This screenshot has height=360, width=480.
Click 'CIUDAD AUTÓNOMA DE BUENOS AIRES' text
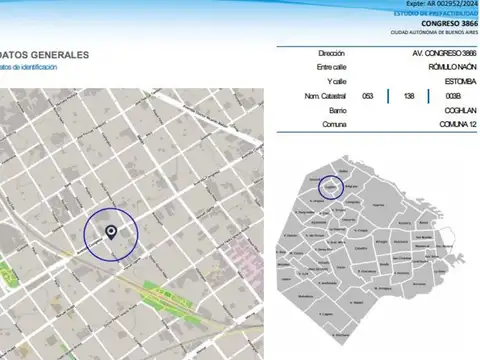point(434,32)
